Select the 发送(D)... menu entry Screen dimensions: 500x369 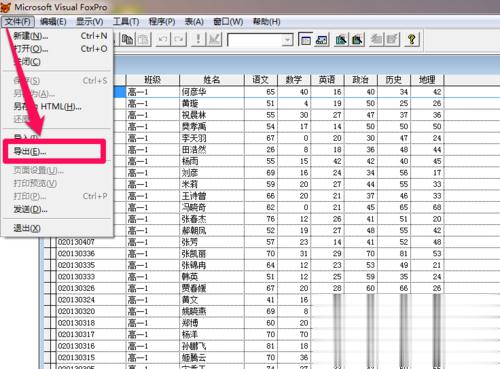(x=57, y=209)
